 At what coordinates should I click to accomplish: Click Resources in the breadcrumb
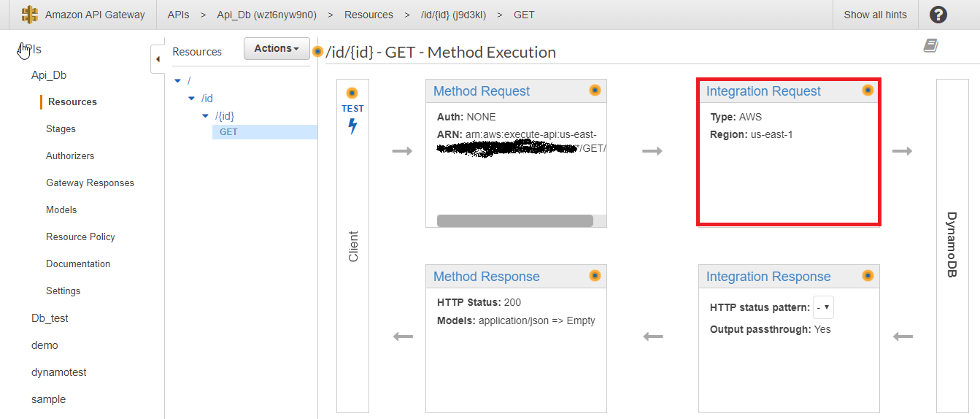tap(369, 15)
